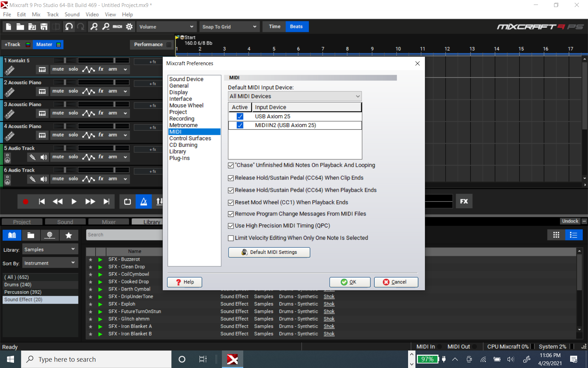The width and height of the screenshot is (588, 368).
Task: Toggle Release Hold/Sustain Pedal When Clip Ends
Action: tap(231, 178)
